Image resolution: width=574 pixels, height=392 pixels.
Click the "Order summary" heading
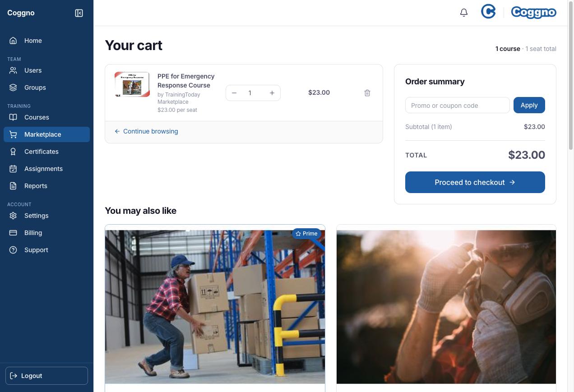tap(435, 82)
